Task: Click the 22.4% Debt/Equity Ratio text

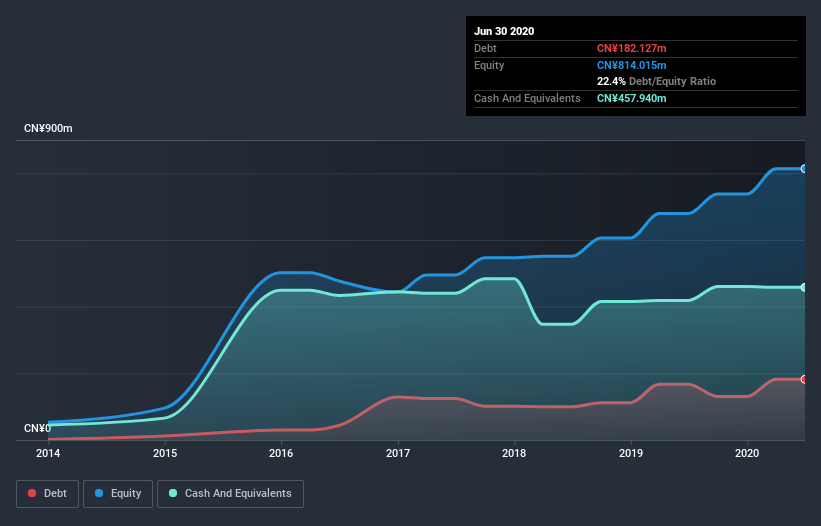Action: [657, 81]
